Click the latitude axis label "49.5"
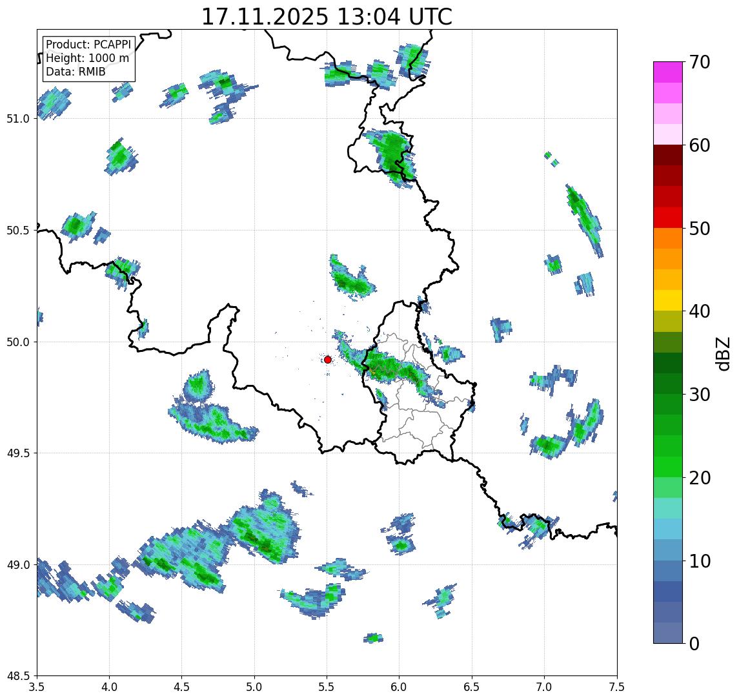 pos(18,453)
